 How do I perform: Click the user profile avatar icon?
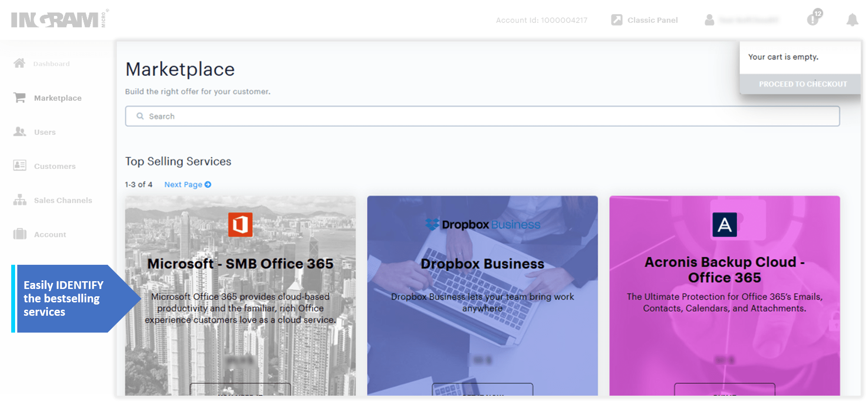point(709,20)
